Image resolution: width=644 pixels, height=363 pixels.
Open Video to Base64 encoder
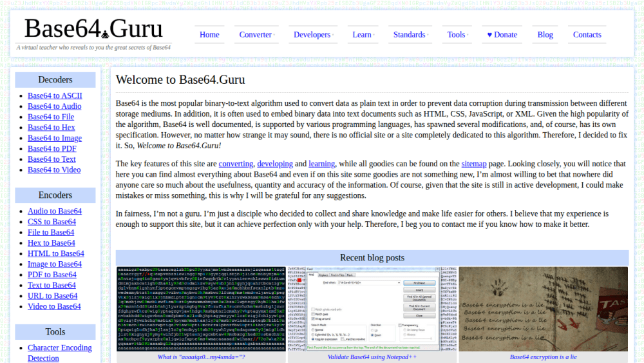point(54,307)
